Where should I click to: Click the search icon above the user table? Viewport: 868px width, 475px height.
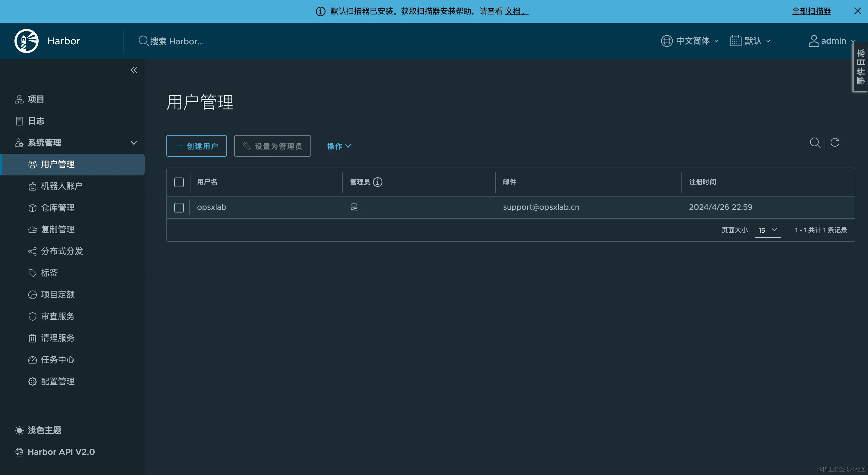click(x=815, y=143)
